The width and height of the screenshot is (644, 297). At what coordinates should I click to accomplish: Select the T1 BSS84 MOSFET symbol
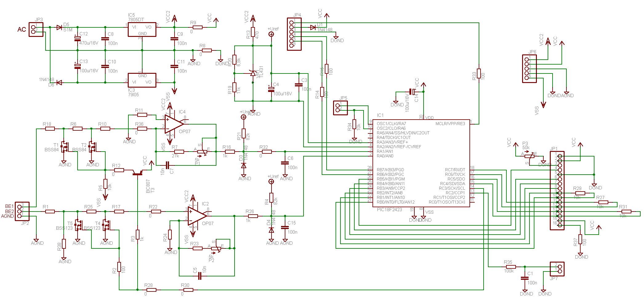click(x=64, y=147)
